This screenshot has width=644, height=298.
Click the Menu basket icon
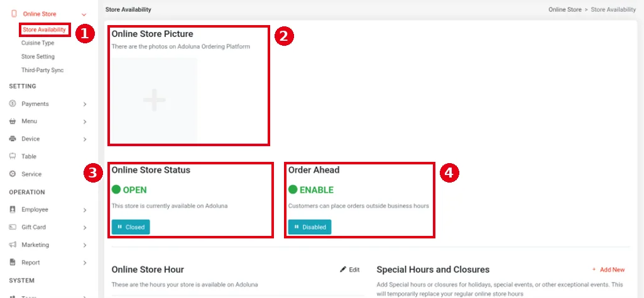(x=13, y=121)
